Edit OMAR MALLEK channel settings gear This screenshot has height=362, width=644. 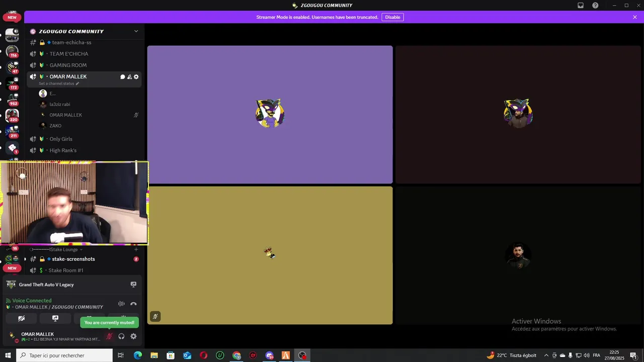[x=136, y=77]
